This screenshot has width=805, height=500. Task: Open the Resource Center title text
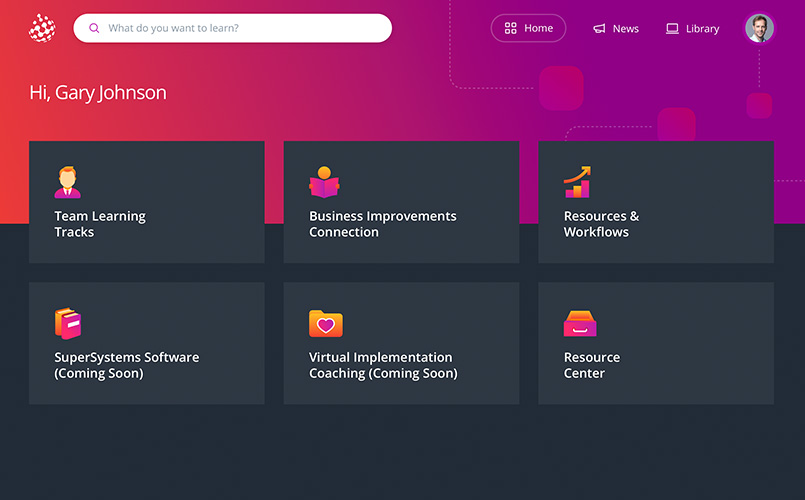pos(591,365)
